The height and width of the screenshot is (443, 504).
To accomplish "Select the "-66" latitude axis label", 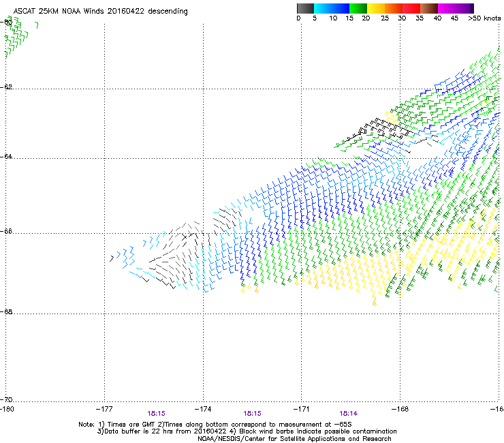I will pyautogui.click(x=6, y=231).
